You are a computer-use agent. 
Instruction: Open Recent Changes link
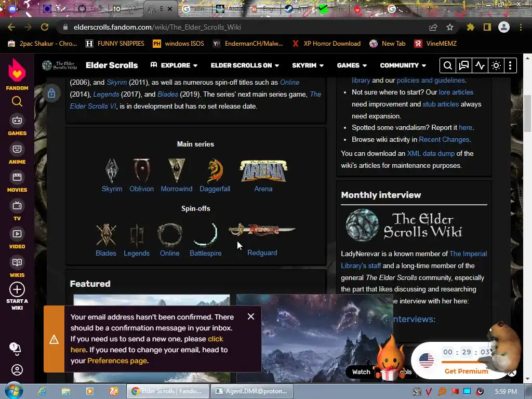444,139
